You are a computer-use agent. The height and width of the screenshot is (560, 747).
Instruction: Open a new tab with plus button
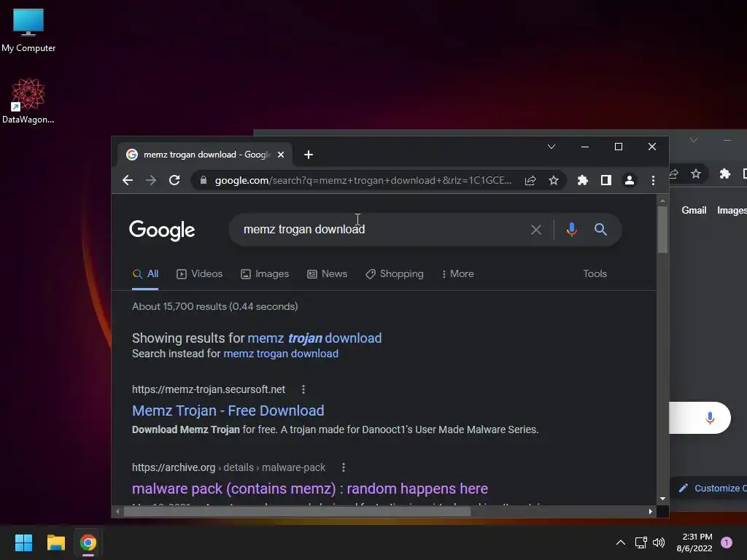pos(309,155)
